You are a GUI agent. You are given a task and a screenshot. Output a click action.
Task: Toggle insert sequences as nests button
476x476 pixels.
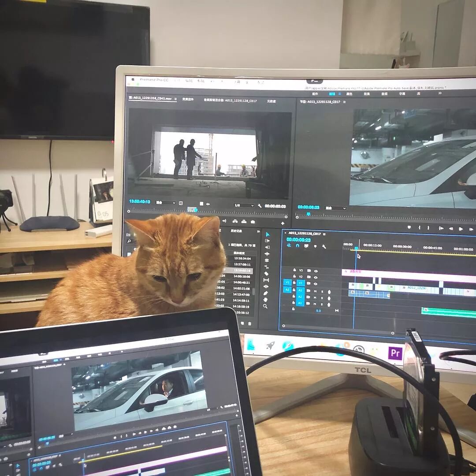click(x=289, y=245)
